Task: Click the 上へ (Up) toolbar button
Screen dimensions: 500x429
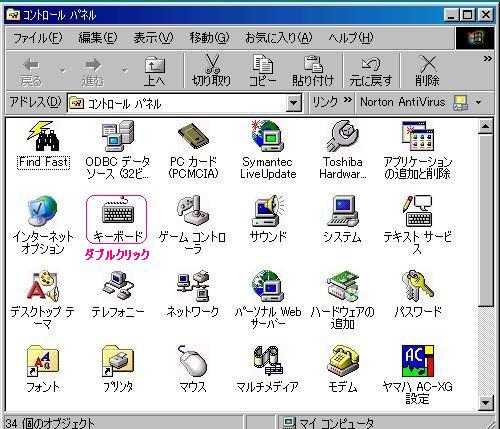Action: (x=154, y=71)
